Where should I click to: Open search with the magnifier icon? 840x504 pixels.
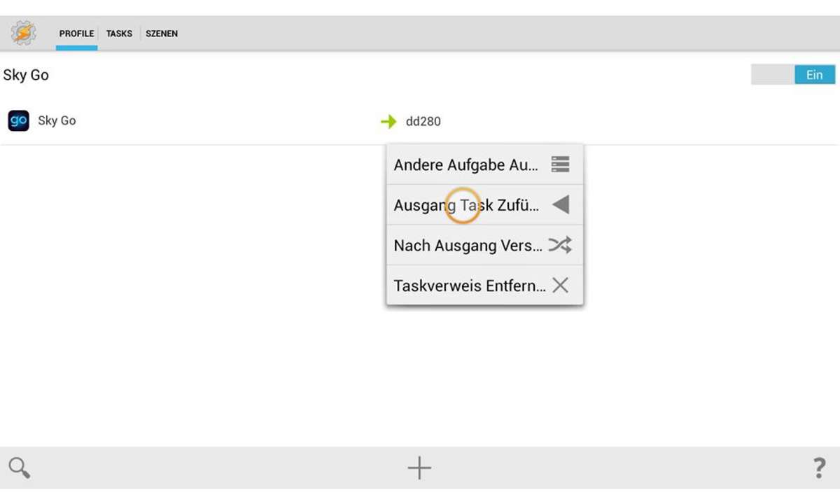[x=20, y=468]
